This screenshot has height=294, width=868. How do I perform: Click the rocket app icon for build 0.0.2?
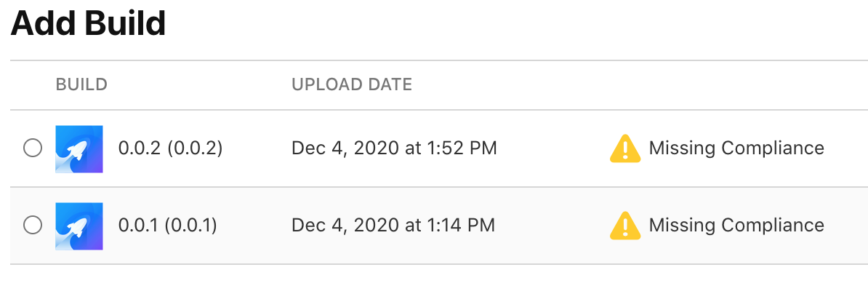pos(79,149)
